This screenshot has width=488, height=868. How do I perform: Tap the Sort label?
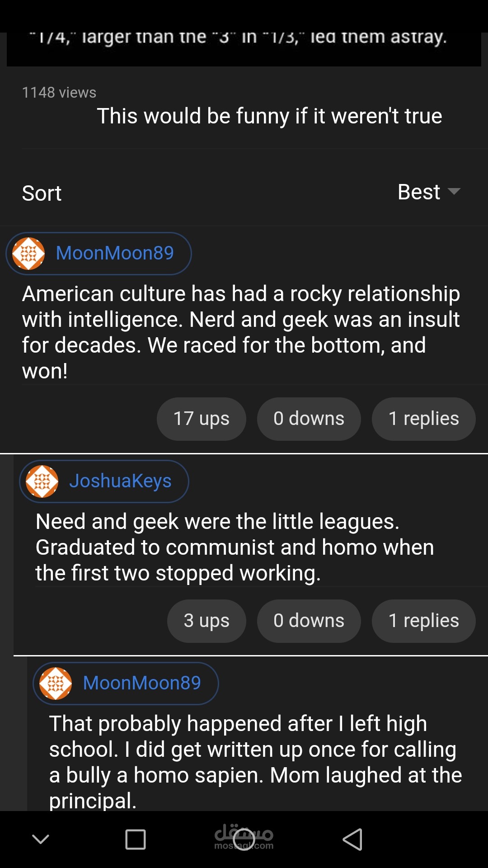pyautogui.click(x=42, y=193)
